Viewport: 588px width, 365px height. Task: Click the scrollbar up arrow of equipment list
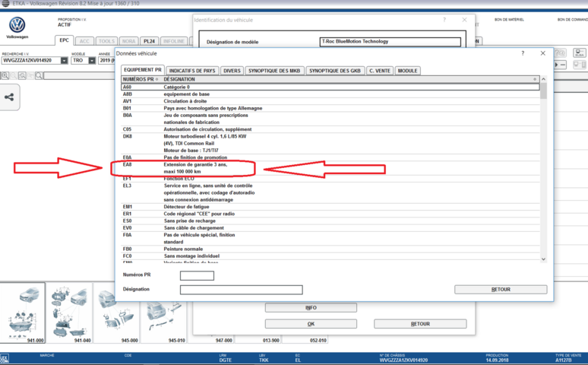tap(543, 79)
